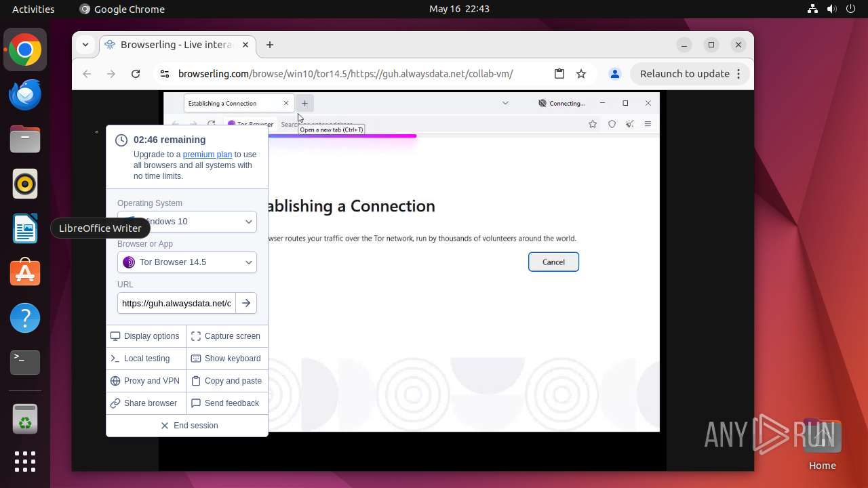
Task: Click Tor Browser new identity broom icon
Action: tap(630, 124)
